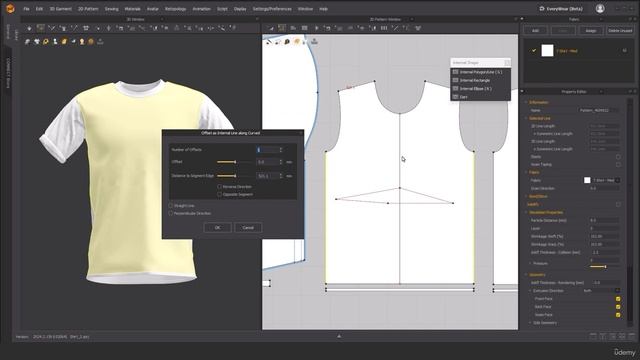Click the Assign button in Fabric panel
This screenshot has height=360, width=640.
[591, 31]
